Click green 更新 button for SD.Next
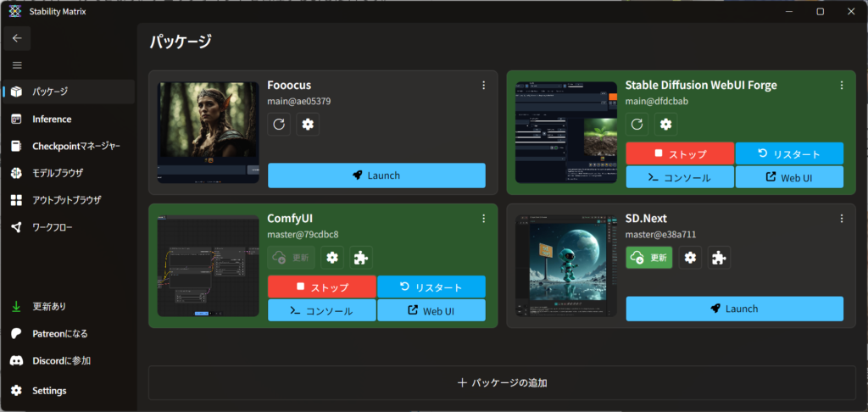 click(648, 258)
